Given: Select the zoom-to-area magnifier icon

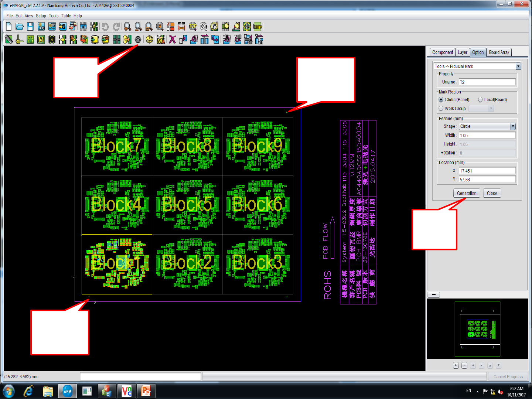Looking at the screenshot, I should coord(149,27).
